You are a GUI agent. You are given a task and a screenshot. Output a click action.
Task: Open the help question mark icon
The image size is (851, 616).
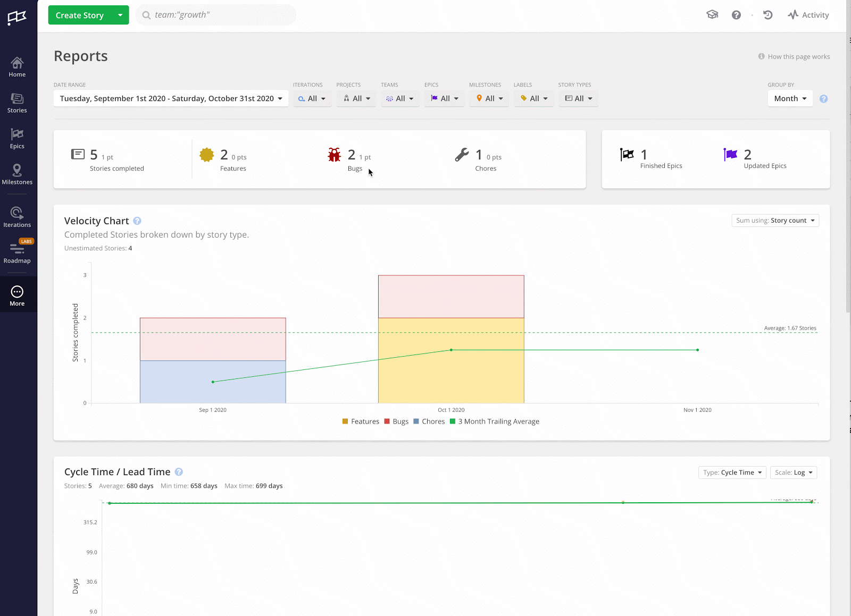[x=736, y=15]
